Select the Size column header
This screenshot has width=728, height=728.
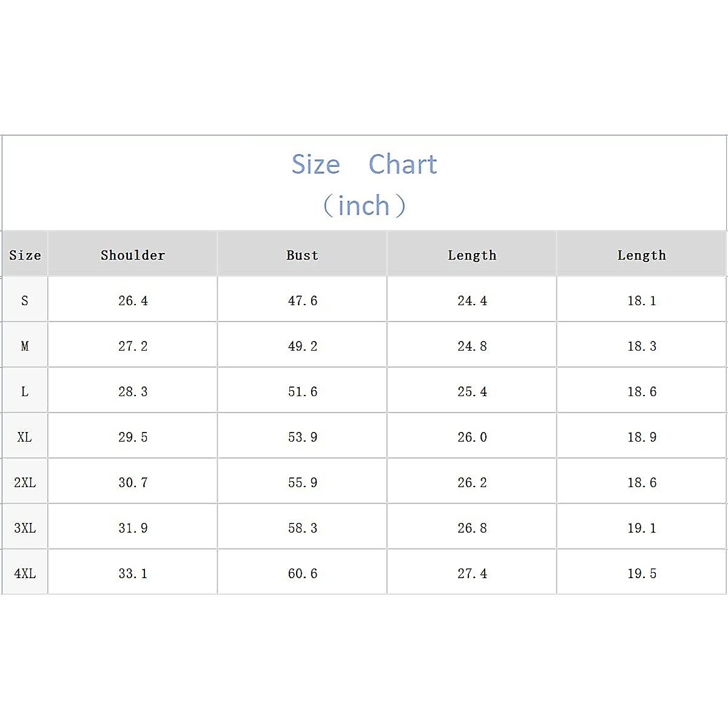pos(25,255)
